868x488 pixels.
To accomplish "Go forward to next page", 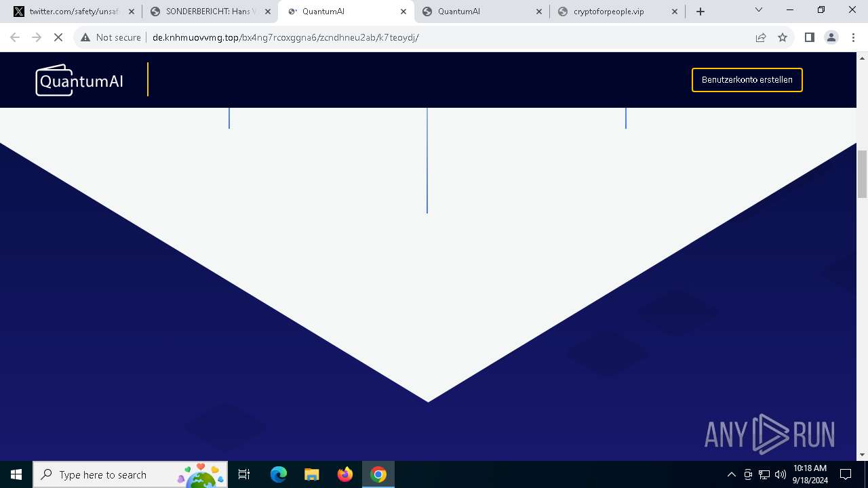I will [37, 37].
